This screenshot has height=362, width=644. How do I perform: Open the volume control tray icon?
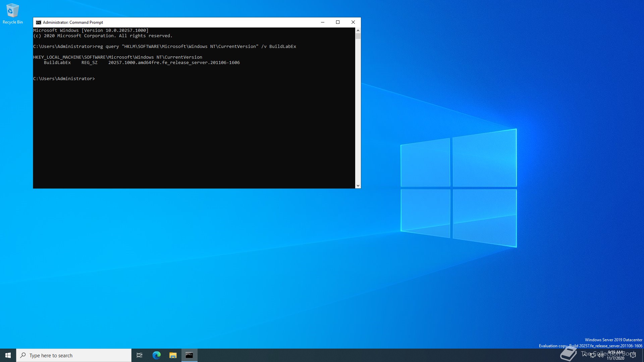tap(600, 355)
